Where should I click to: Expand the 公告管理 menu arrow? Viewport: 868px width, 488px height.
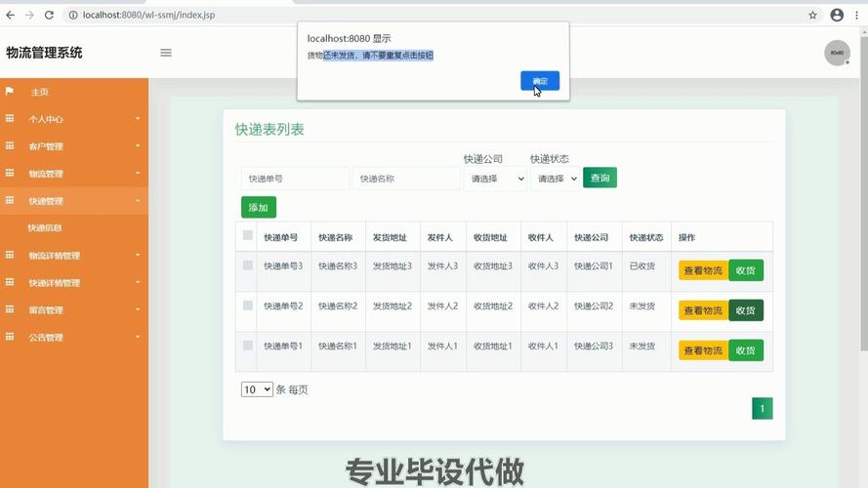[138, 337]
